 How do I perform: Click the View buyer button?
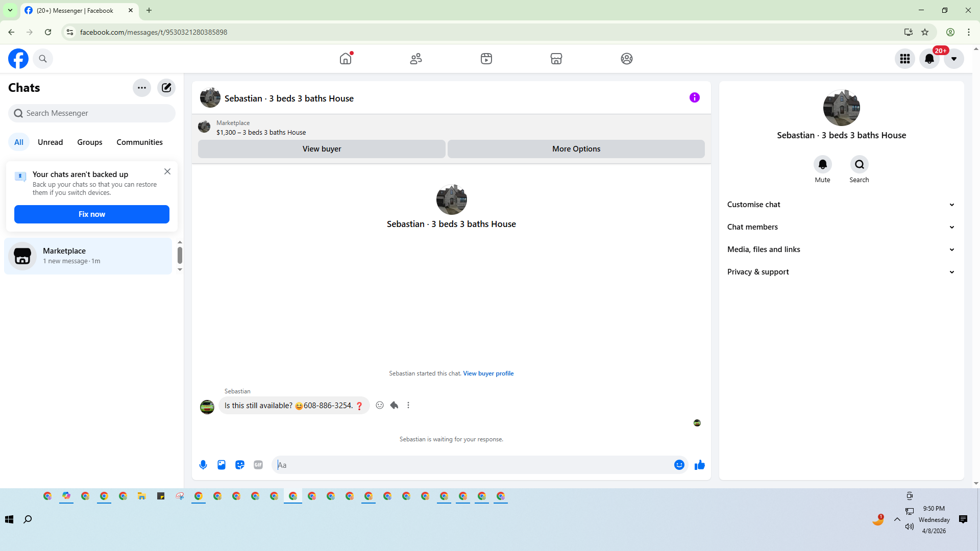point(322,149)
